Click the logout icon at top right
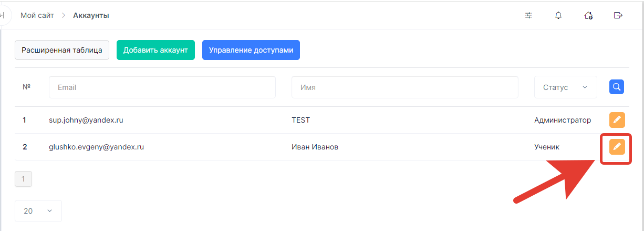 point(618,15)
